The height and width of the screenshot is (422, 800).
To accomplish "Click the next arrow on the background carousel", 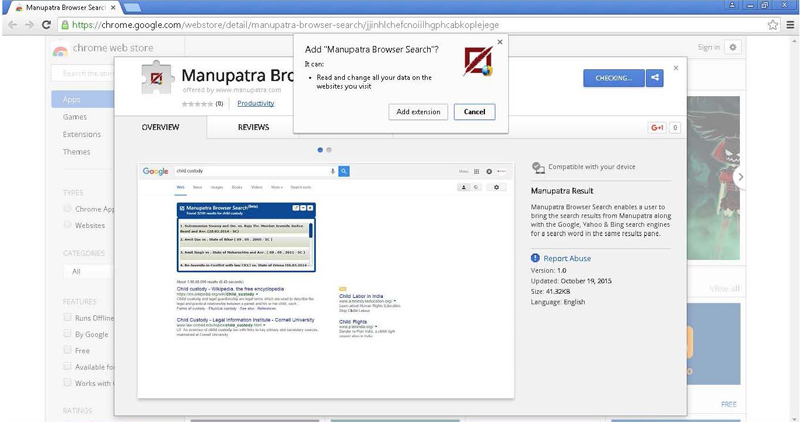I will 740,177.
